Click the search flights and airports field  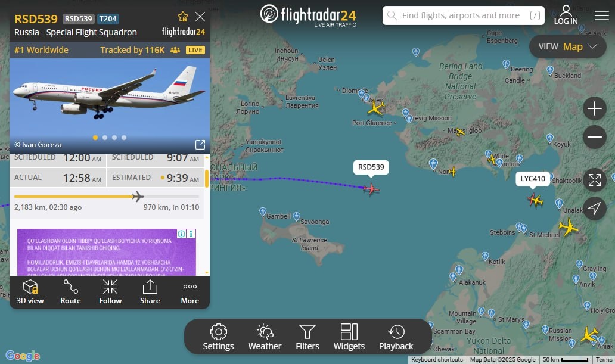[463, 15]
